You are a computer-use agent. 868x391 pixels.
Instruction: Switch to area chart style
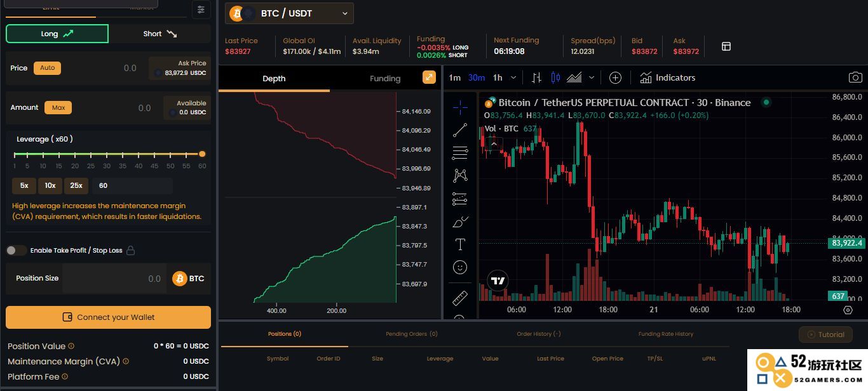574,77
